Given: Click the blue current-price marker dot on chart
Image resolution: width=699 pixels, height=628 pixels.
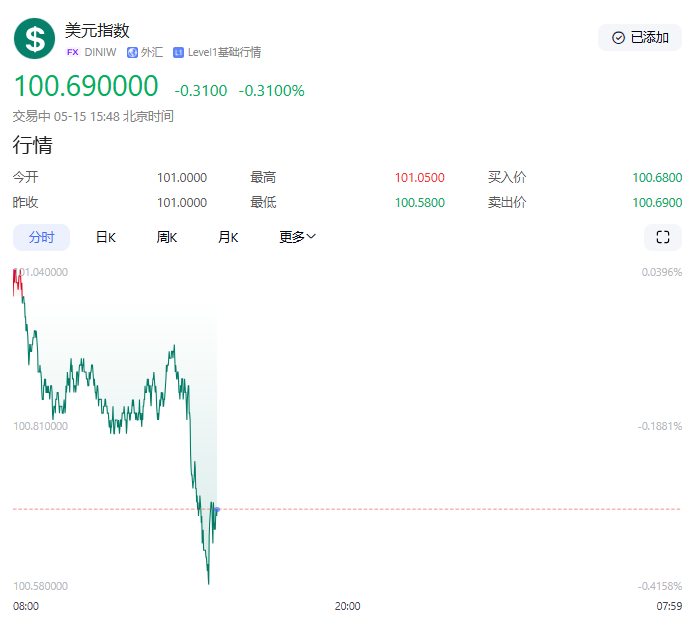Looking at the screenshot, I should coord(217,510).
